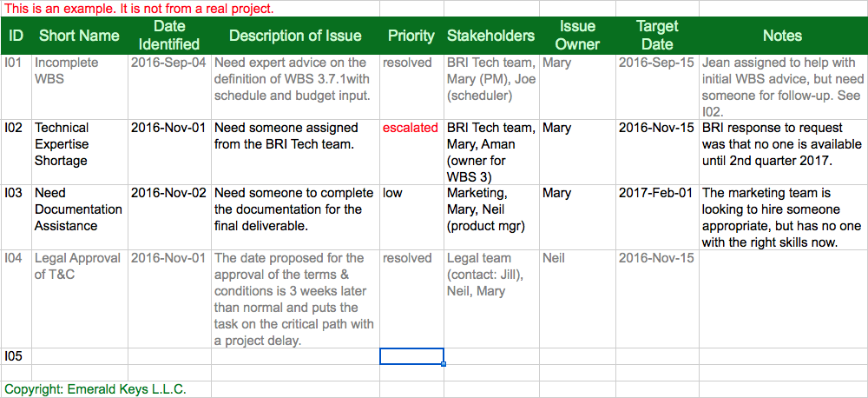This screenshot has width=868, height=398.
Task: Select the Target Date header cell
Action: (656, 36)
